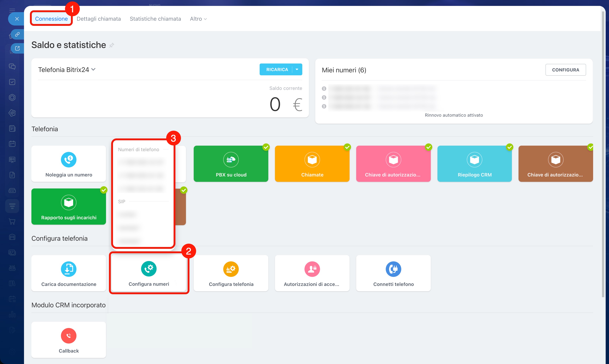Open pink Chiave di autorizzazio tile

tap(393, 164)
